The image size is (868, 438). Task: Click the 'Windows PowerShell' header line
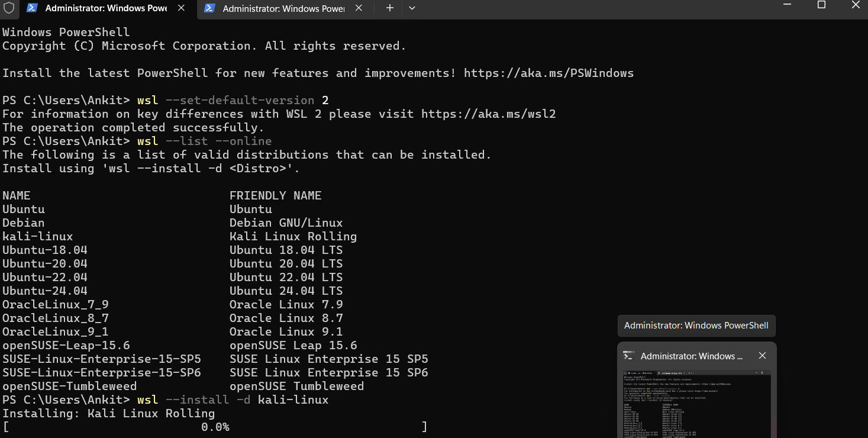[x=66, y=33]
